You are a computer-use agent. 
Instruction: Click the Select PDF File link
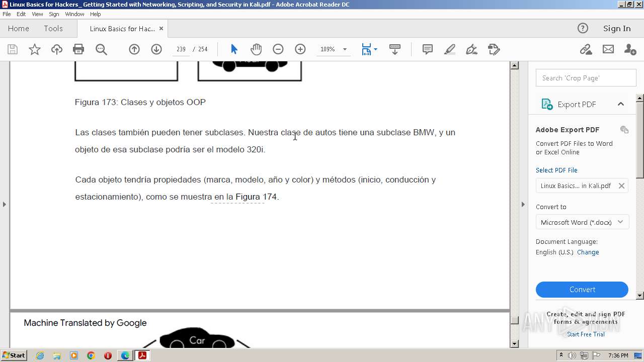coord(556,170)
